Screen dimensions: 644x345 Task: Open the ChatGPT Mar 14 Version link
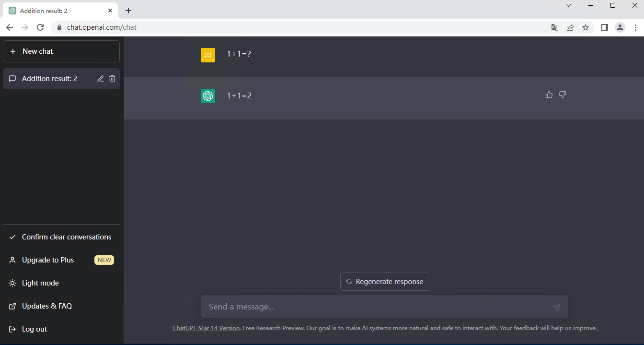(x=206, y=328)
